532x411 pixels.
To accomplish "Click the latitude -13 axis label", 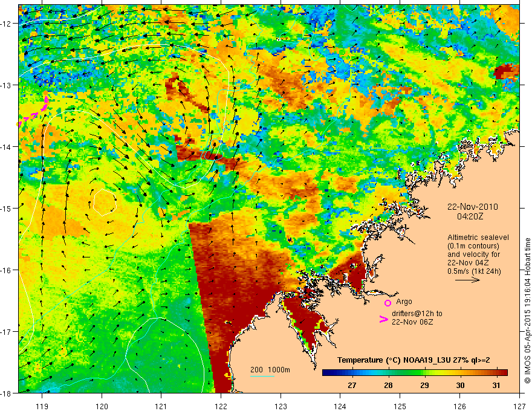I will click(5, 85).
